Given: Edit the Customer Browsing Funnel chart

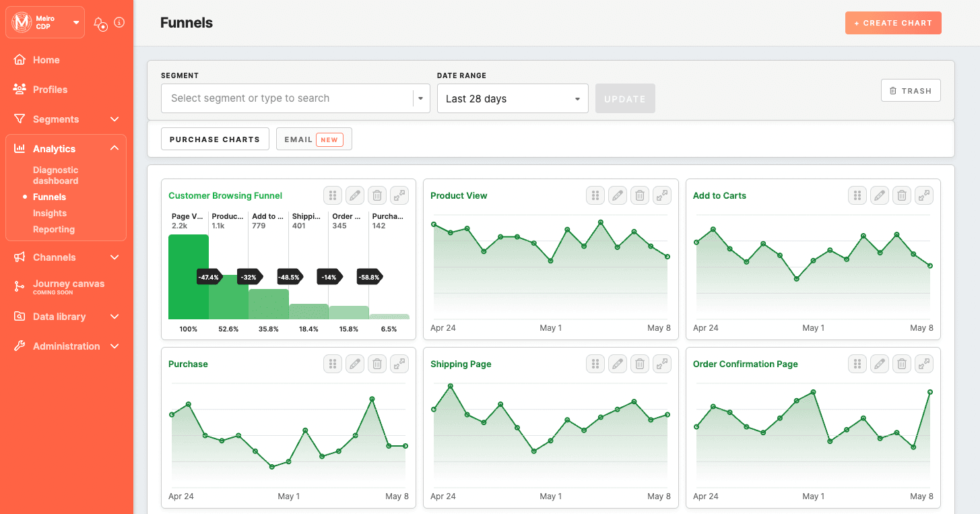Looking at the screenshot, I should 355,195.
